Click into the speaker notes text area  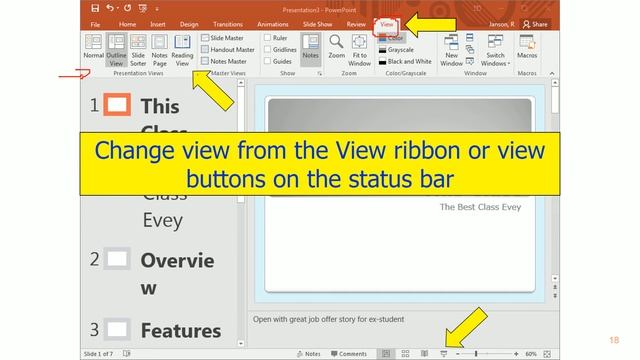[x=403, y=329]
